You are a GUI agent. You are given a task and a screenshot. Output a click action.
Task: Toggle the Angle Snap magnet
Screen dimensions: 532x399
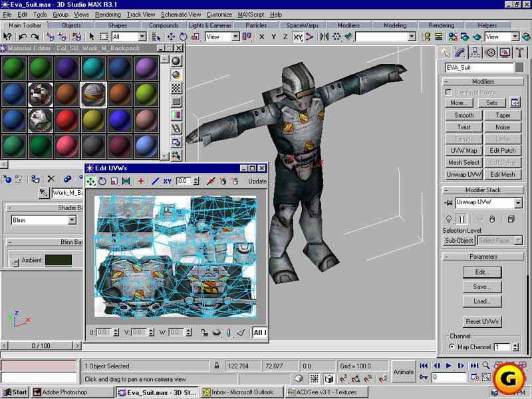coord(356,378)
